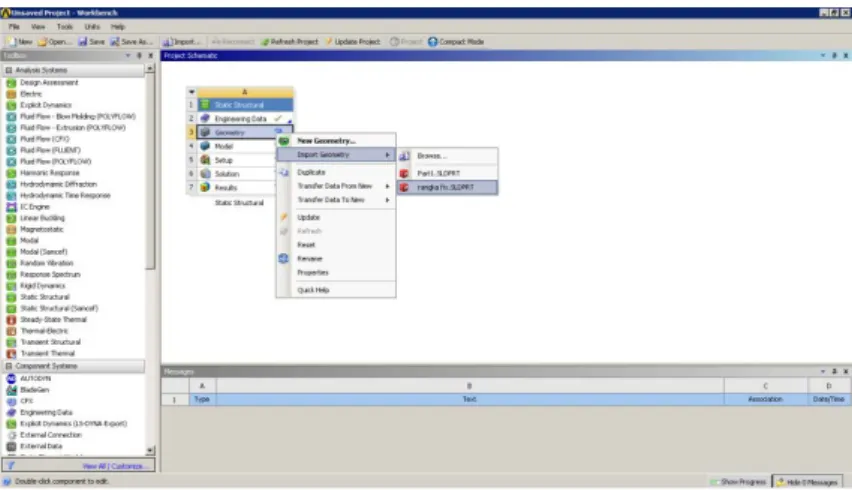Click the Rigid Dynamics icon
The width and height of the screenshot is (852, 490).
[x=11, y=286]
